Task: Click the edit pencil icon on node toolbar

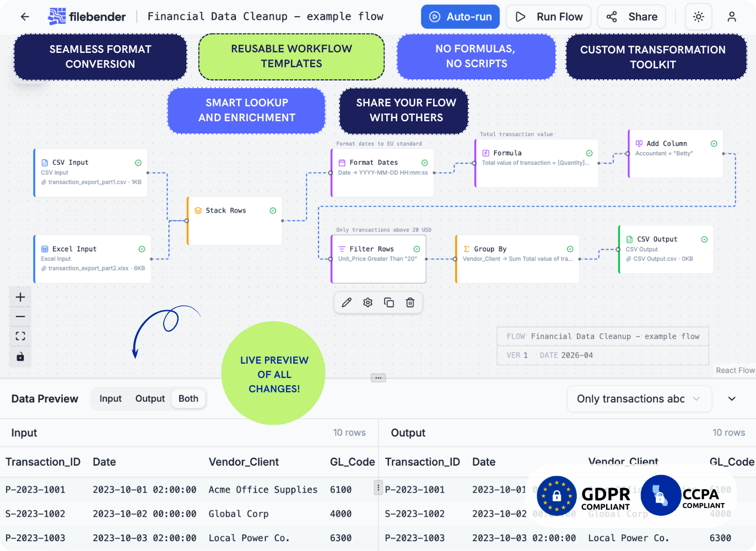Action: pyautogui.click(x=347, y=302)
